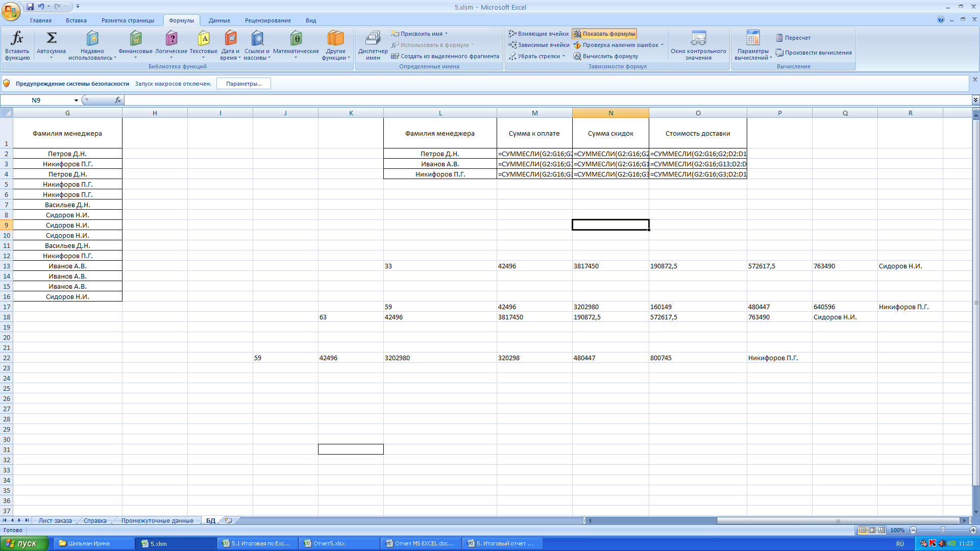Open the Watch Window icon
980x551 pixels.
point(698,38)
